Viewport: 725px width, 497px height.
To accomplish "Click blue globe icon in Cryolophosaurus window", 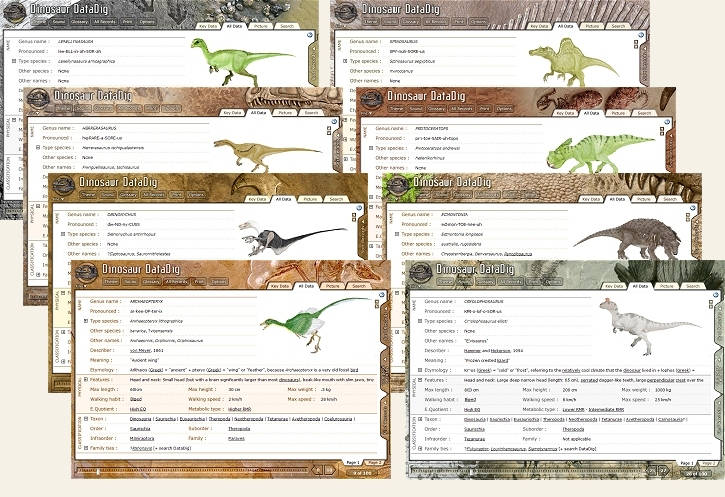I will pyautogui.click(x=716, y=295).
